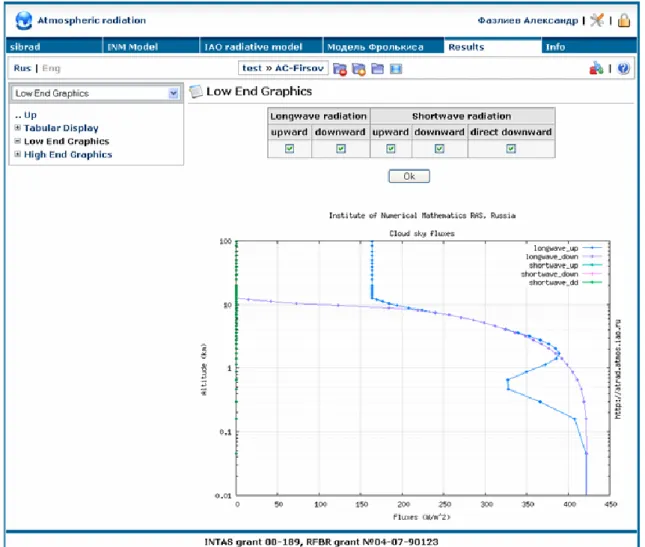Select the Low End Graphics tree link
Screen dimensions: 645x547
pos(67,141)
